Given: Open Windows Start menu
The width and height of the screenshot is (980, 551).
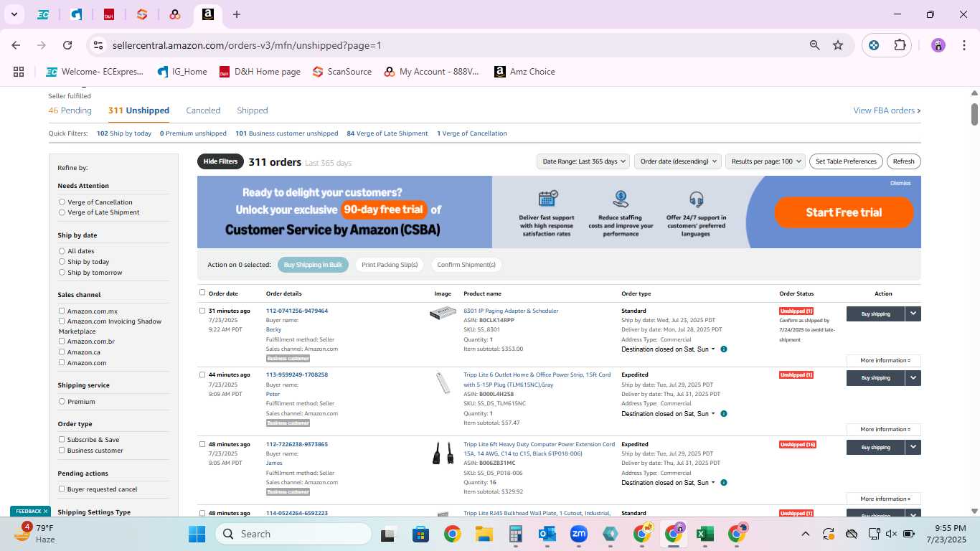Looking at the screenshot, I should click(197, 534).
